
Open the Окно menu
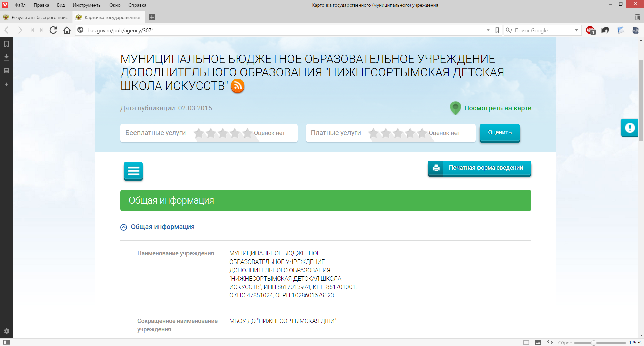click(115, 5)
